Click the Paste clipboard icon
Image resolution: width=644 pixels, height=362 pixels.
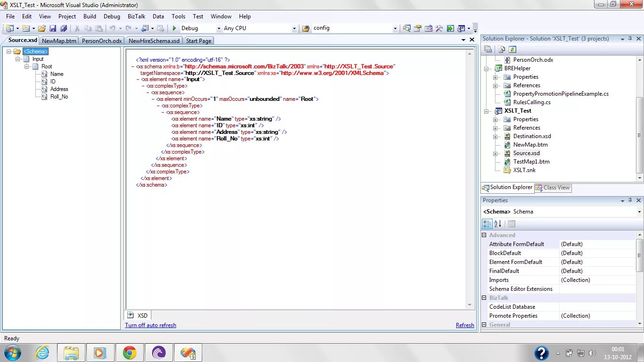99,28
